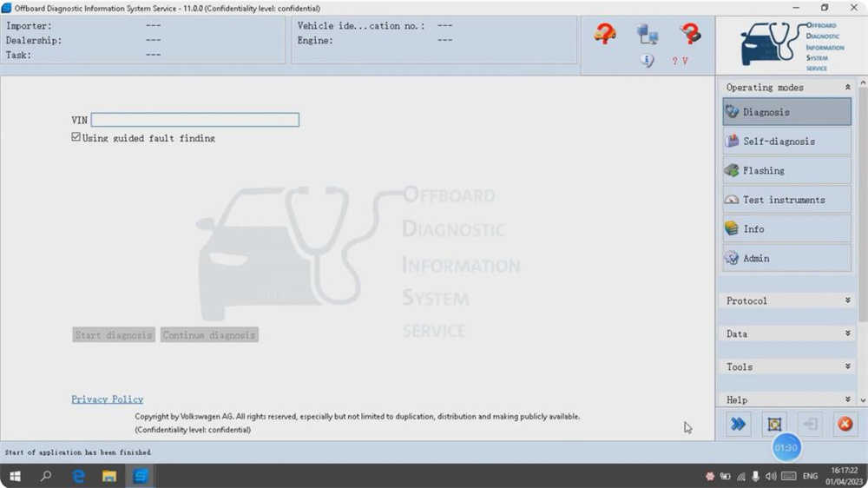Open File Explorer in the taskbar
This screenshot has height=488, width=868.
pyautogui.click(x=109, y=476)
